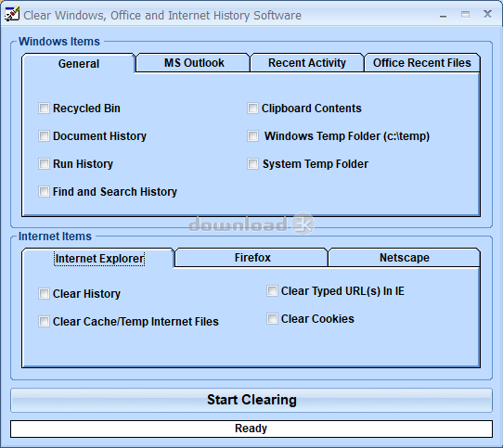Select the Internet Explorer tab
503x448 pixels.
click(x=98, y=259)
